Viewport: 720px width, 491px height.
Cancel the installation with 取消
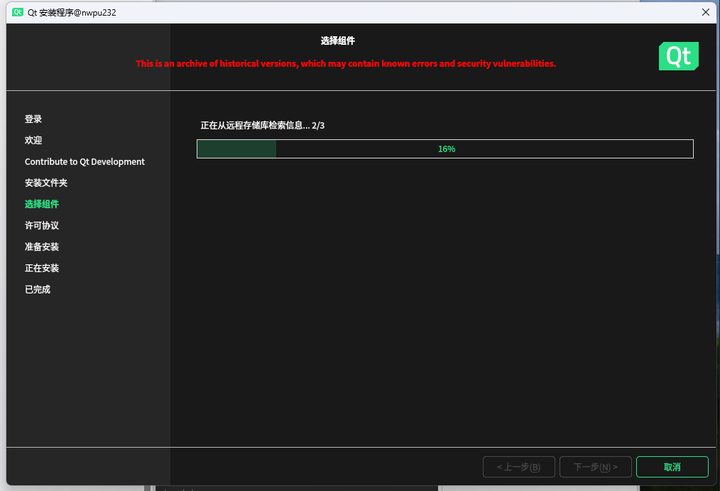[671, 467]
